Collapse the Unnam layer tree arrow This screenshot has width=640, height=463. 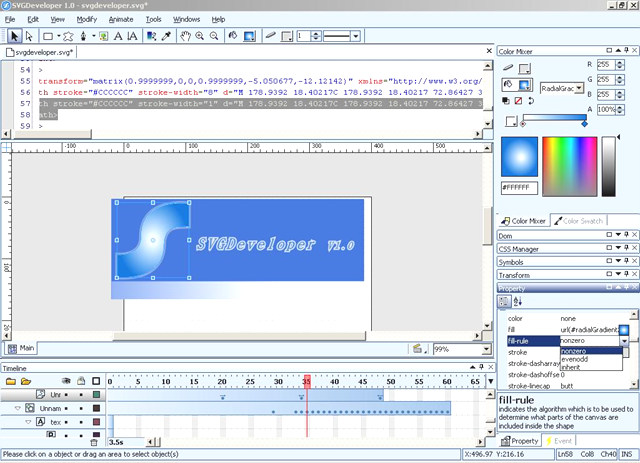coord(17,408)
